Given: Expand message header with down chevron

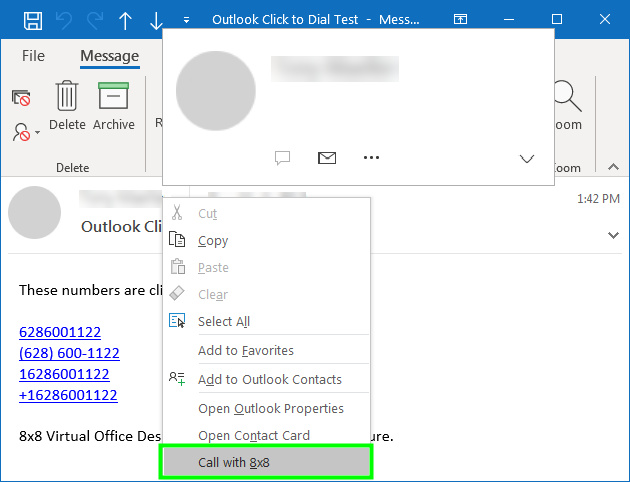Looking at the screenshot, I should 613,235.
